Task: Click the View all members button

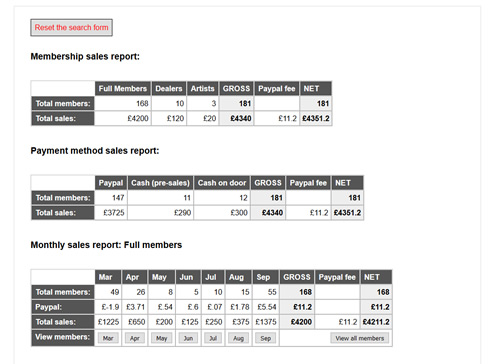Action: click(360, 338)
